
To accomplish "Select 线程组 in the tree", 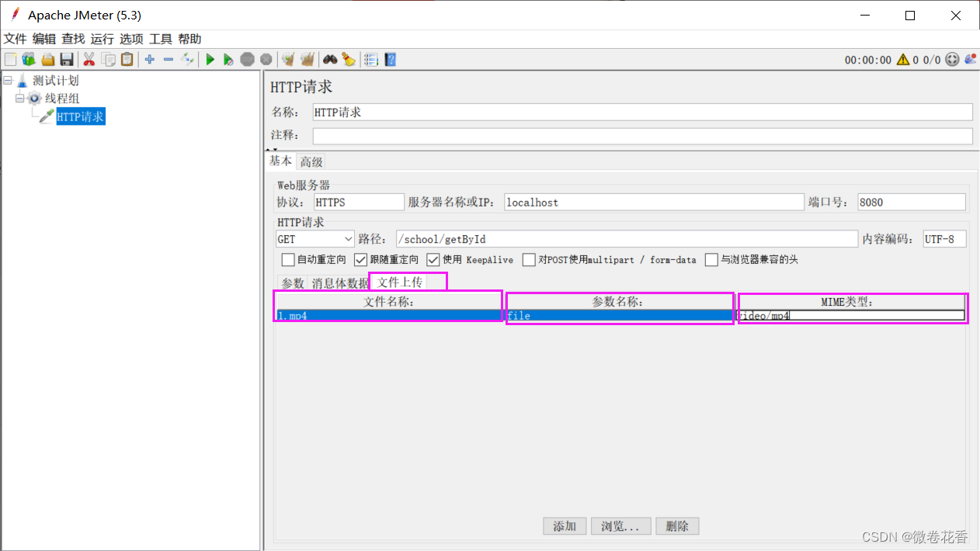I will [62, 99].
